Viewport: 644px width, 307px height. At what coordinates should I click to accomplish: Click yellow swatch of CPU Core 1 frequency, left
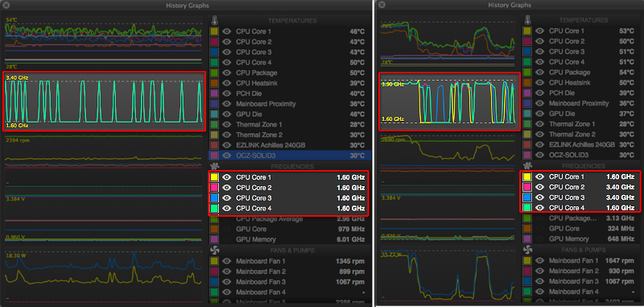[x=214, y=177]
